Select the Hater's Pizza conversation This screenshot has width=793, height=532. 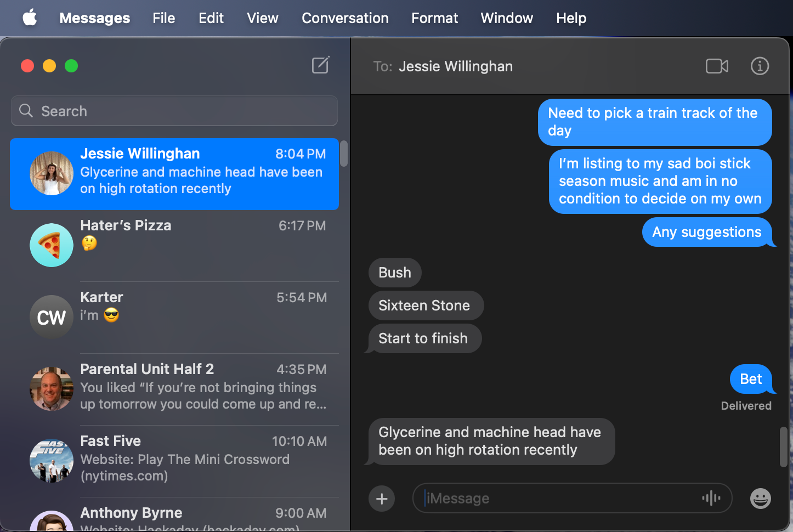tap(174, 246)
